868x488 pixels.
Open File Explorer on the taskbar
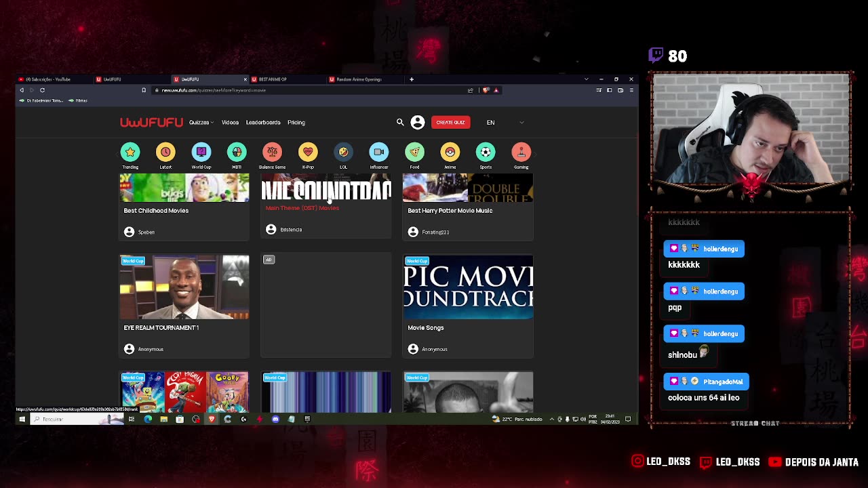pos(163,419)
